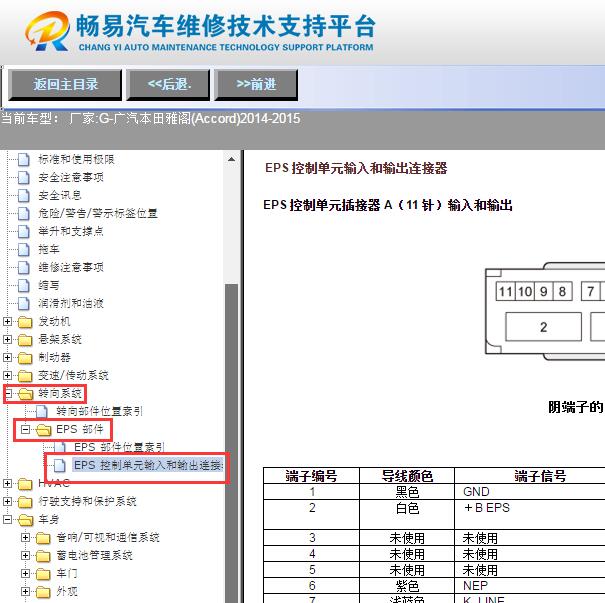Click the 发动机 folder icon
The height and width of the screenshot is (603, 605).
pos(25,321)
